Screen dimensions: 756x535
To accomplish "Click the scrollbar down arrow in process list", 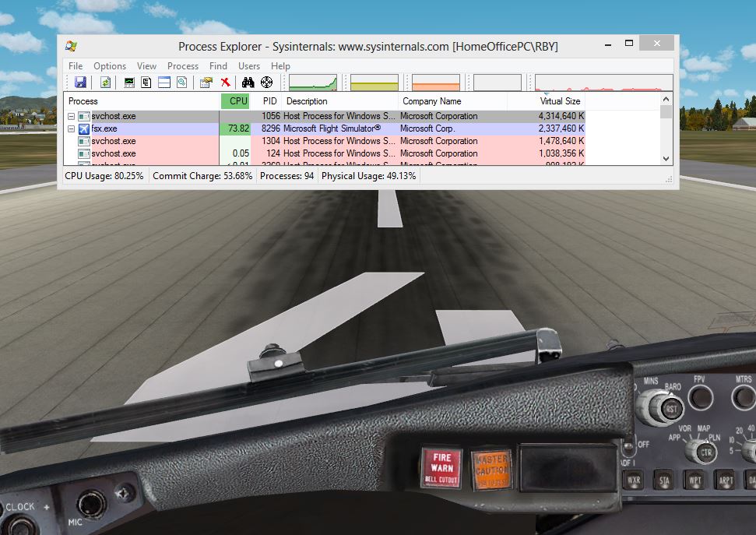I will click(x=666, y=159).
